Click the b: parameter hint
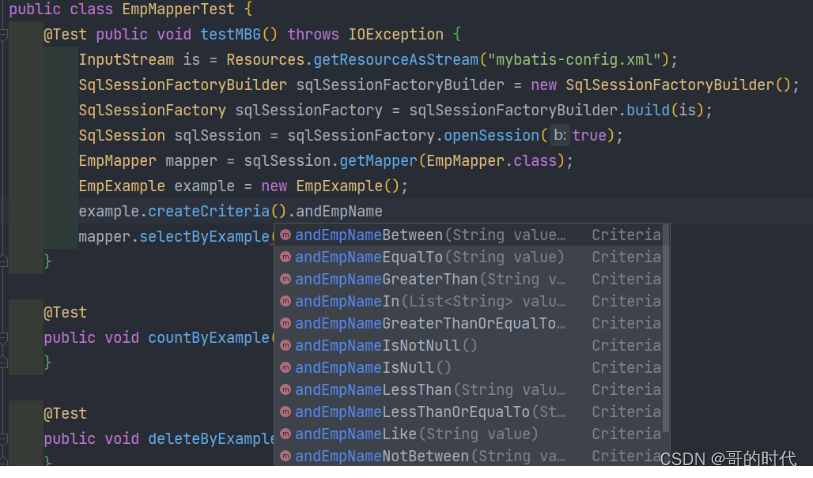Screen dimensions: 813x478 pos(559,135)
